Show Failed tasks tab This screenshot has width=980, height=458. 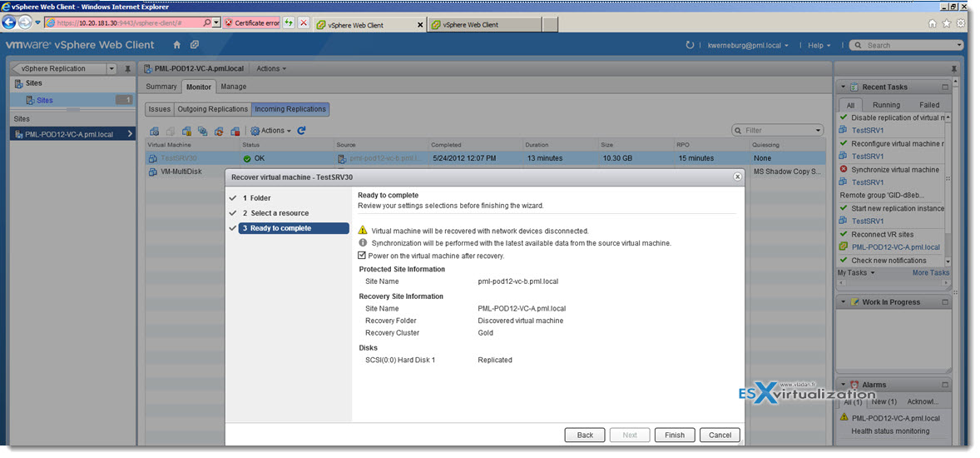tap(929, 105)
